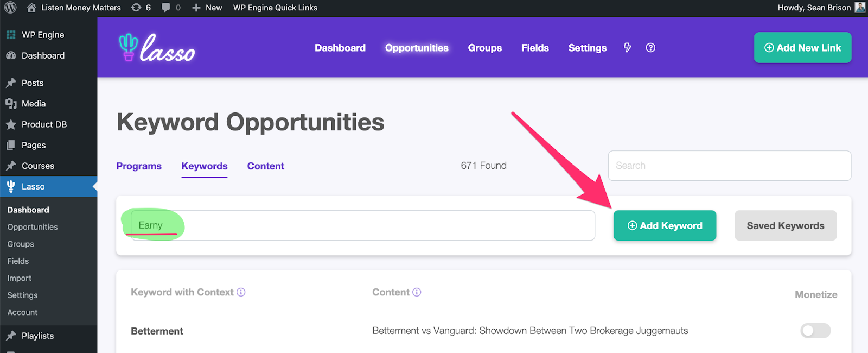Open Dashboard in the Lasso sidebar submenu
868x353 pixels.
pos(28,210)
